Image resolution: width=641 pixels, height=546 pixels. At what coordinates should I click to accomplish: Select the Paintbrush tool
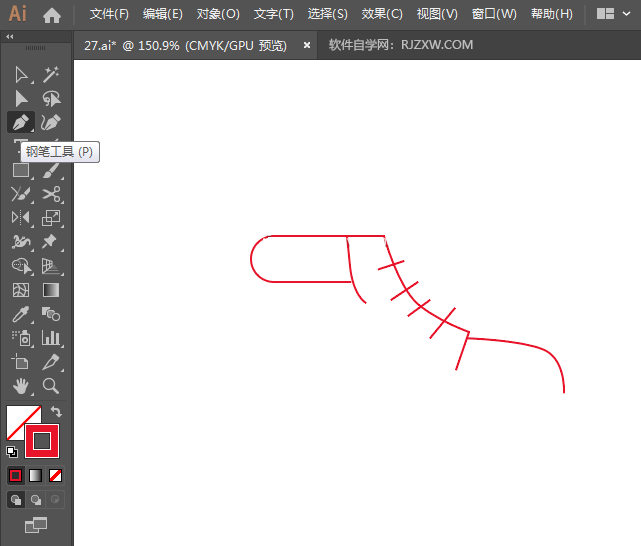51,170
